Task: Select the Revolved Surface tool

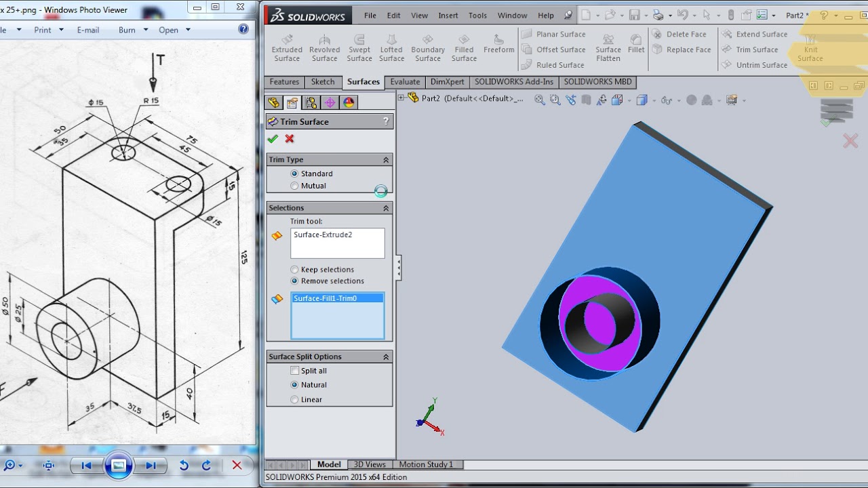Action: point(324,48)
